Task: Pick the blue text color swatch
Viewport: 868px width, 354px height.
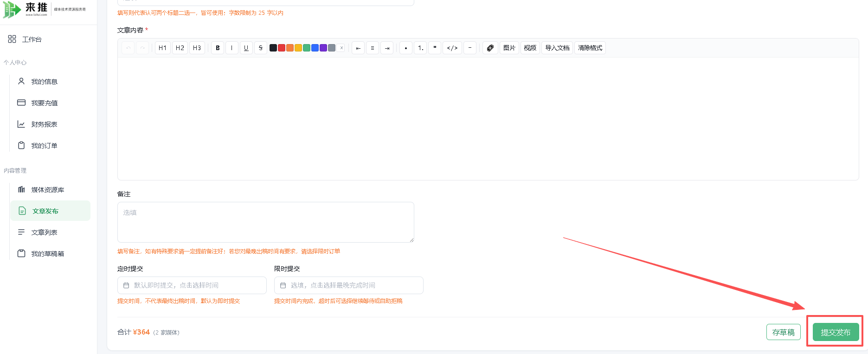Action: click(x=315, y=48)
